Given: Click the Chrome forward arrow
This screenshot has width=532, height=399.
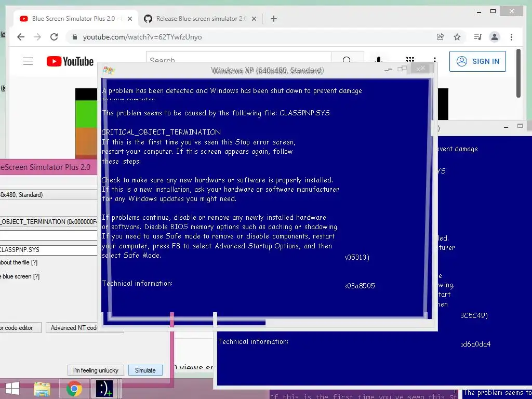Looking at the screenshot, I should click(x=37, y=37).
